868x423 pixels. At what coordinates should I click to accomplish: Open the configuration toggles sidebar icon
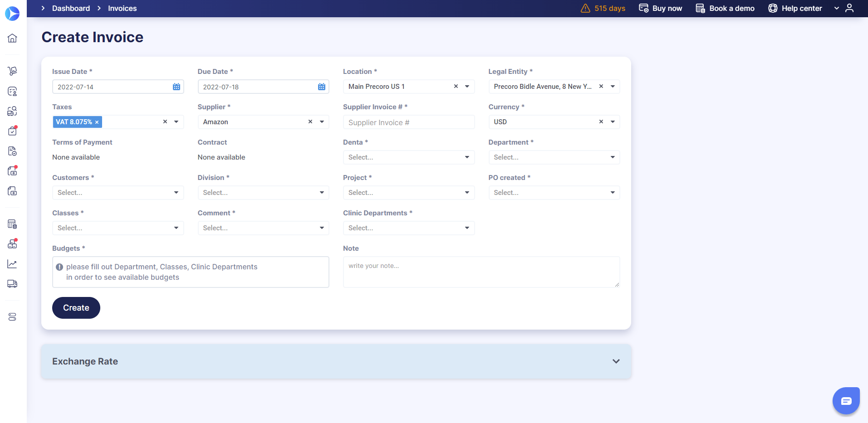pos(12,316)
